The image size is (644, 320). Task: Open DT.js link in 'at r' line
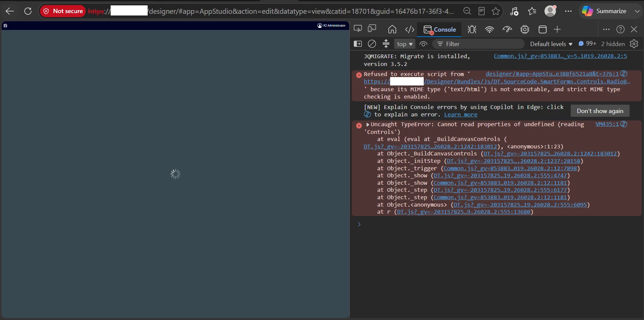point(464,212)
